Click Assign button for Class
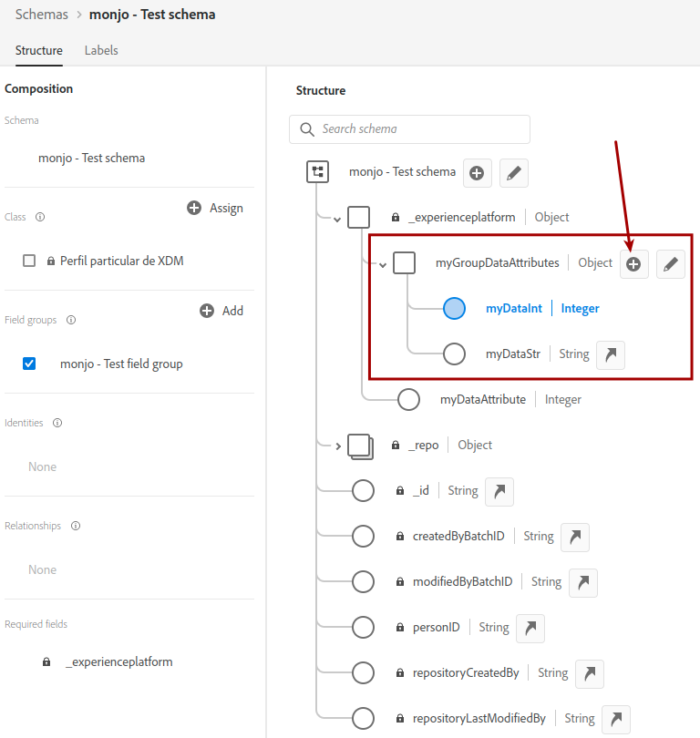Screen dimensions: 700x738 (x=215, y=208)
